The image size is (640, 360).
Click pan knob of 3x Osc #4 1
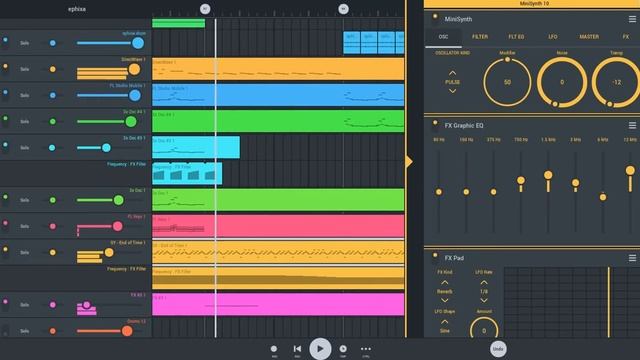pyautogui.click(x=53, y=122)
